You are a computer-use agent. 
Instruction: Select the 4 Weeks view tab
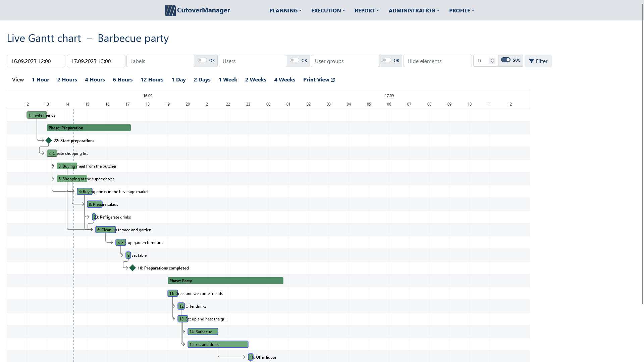(x=285, y=79)
